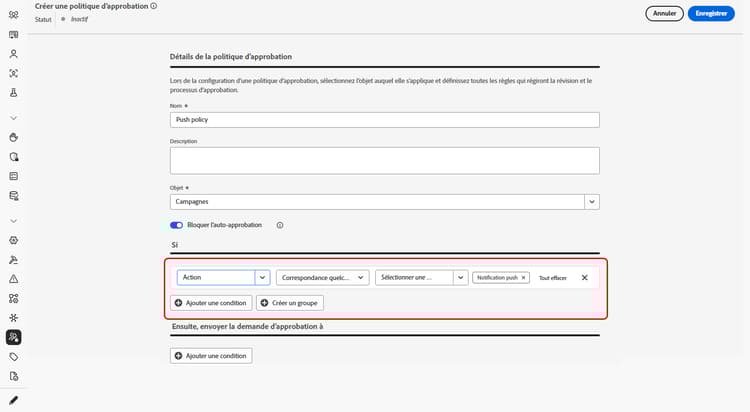Image resolution: width=750 pixels, height=412 pixels.
Task: Open the datasets database sidebar icon
Action: (x=13, y=196)
